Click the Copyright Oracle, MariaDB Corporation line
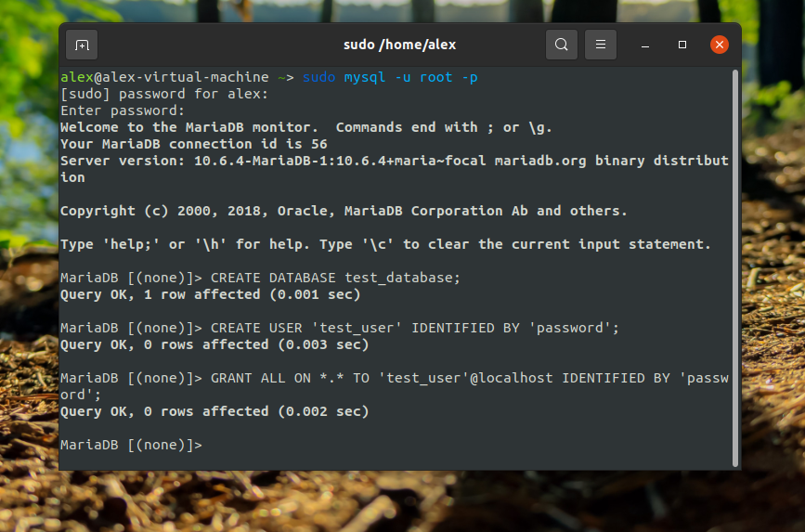This screenshot has height=532, width=805. tap(344, 211)
